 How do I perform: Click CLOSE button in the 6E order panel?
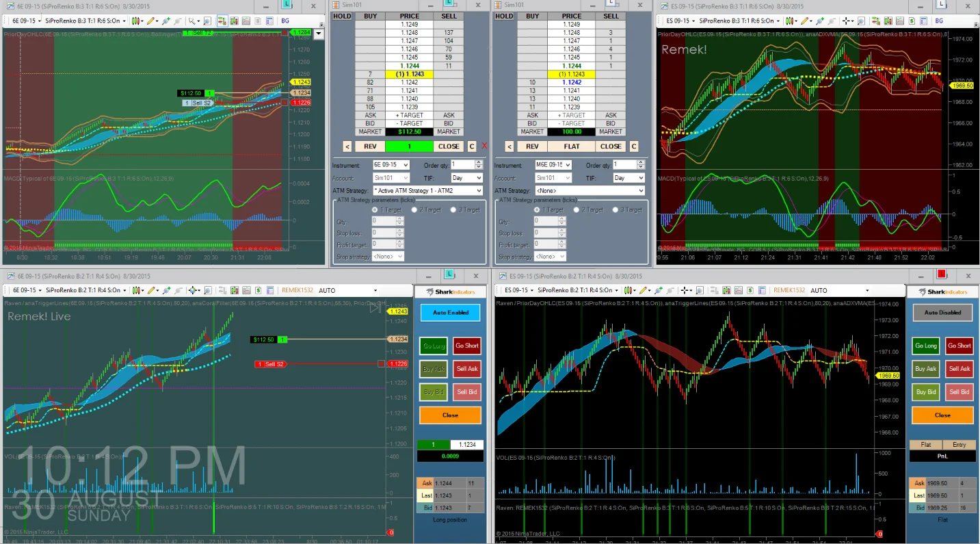click(x=449, y=146)
